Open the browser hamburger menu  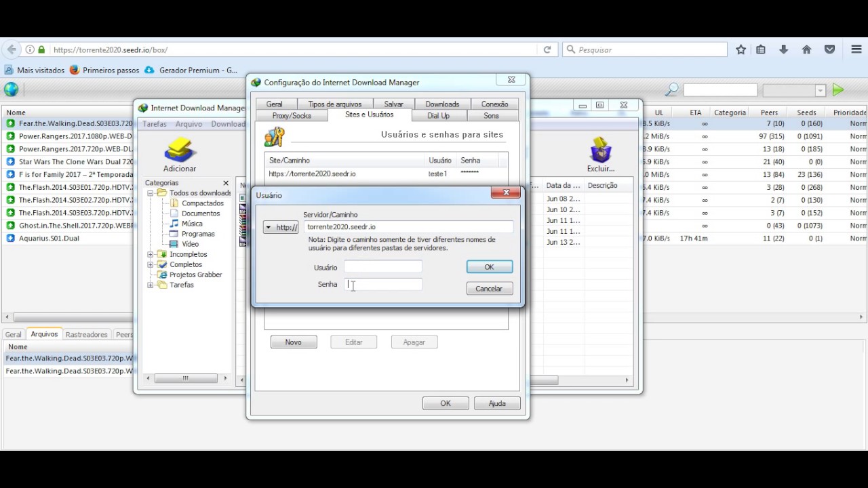pyautogui.click(x=856, y=49)
